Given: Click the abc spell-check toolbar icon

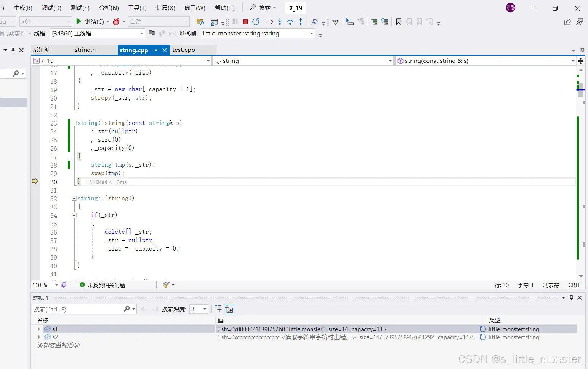Looking at the screenshot, I should (x=335, y=22).
